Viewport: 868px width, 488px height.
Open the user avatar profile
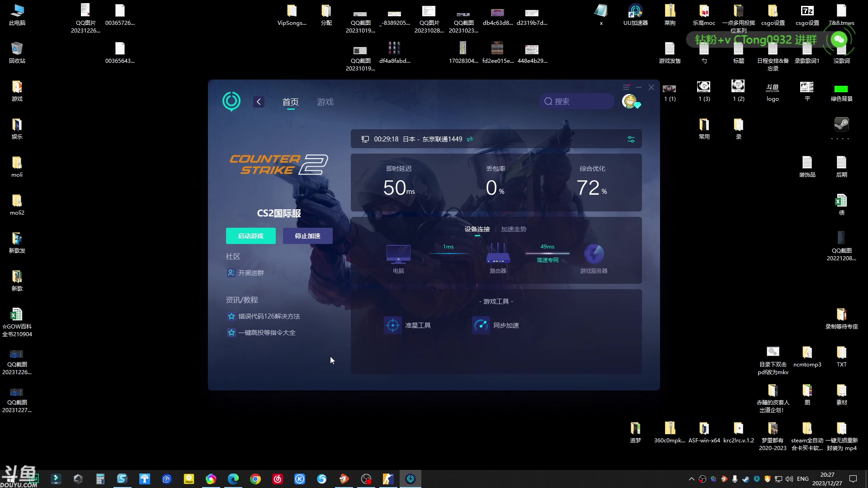630,101
